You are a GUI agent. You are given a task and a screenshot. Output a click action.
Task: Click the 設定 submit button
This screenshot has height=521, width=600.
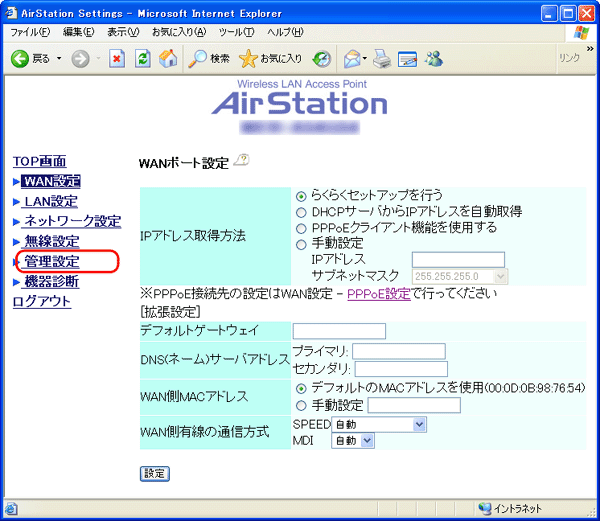(155, 474)
